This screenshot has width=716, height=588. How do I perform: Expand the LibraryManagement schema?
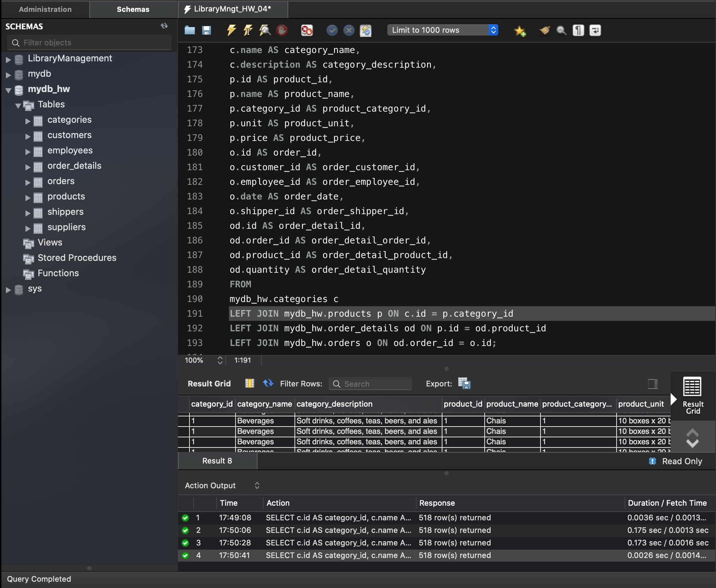[x=8, y=59]
